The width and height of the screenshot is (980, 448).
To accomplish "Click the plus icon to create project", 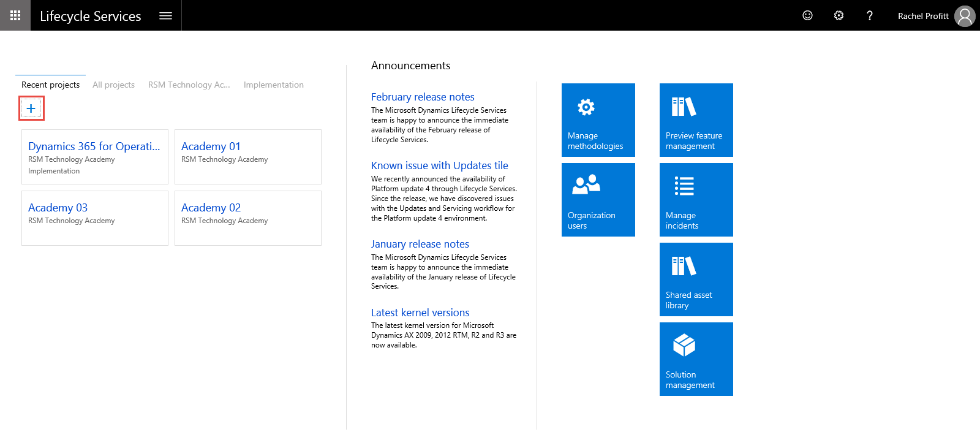I will point(31,108).
